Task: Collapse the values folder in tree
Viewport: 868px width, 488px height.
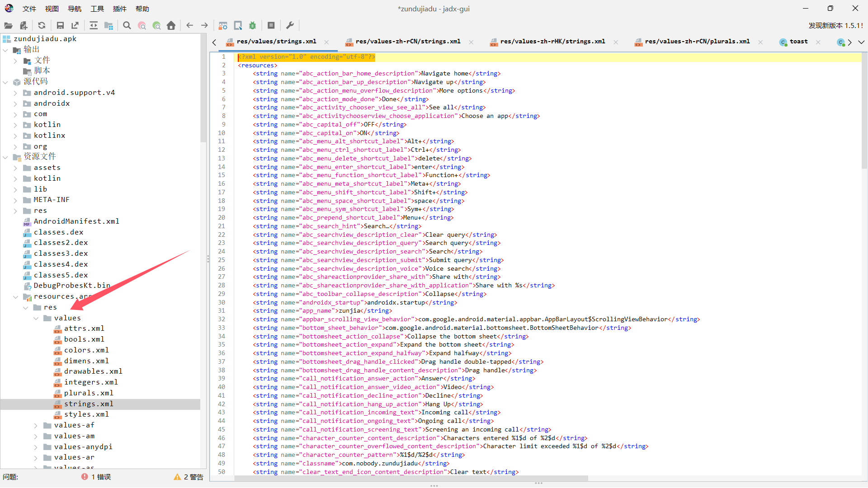Action: (36, 318)
